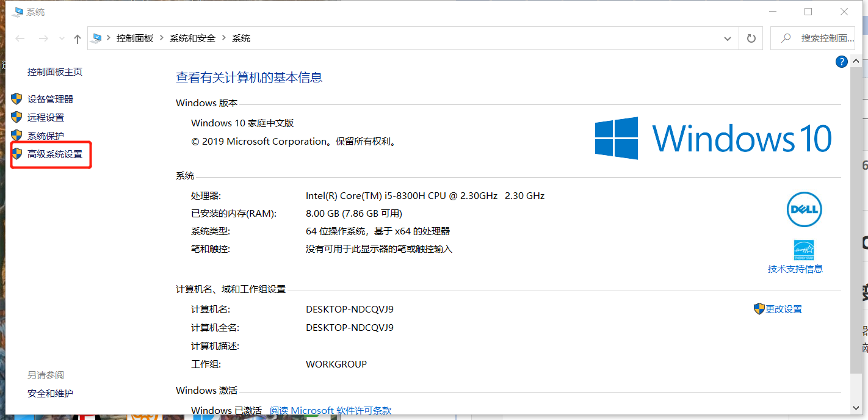Viewport: 868px width, 420px height.
Task: Click system icon in title bar
Action: [x=18, y=12]
